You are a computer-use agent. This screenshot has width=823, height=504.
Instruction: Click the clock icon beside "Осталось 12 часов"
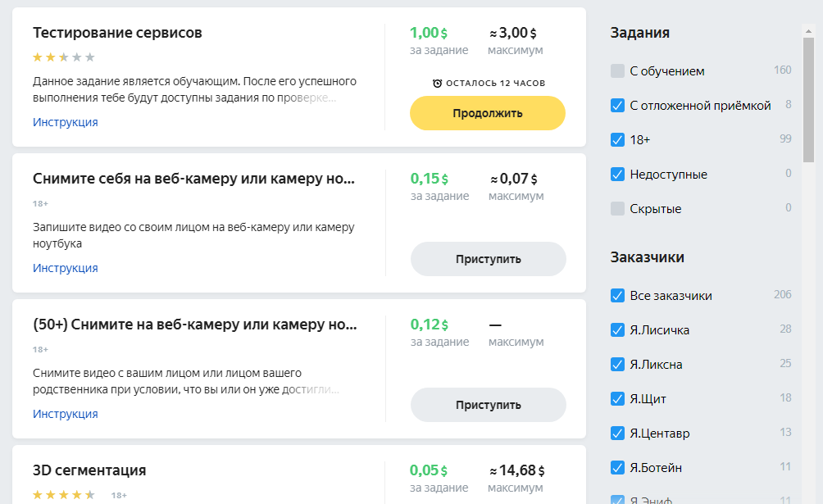click(438, 83)
